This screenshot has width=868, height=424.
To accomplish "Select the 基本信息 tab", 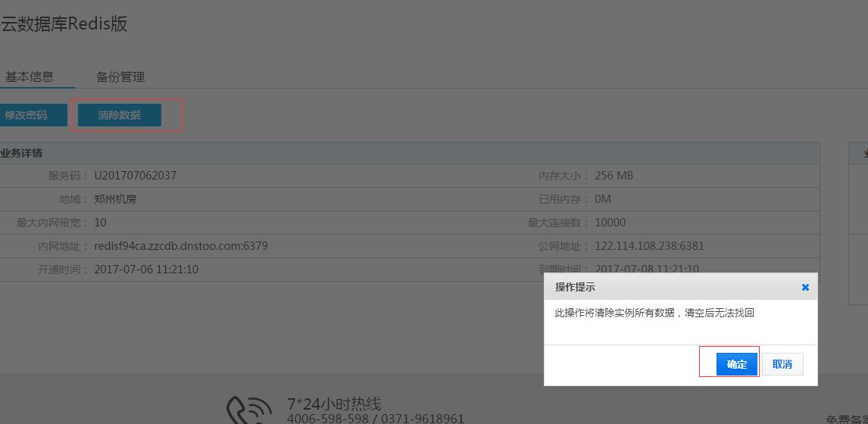I will pos(30,77).
